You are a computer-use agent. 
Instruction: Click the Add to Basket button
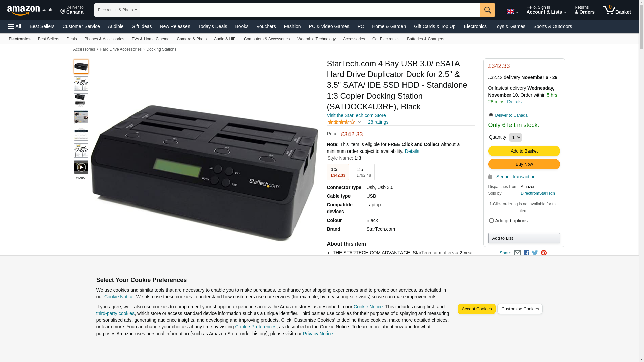pos(524,151)
